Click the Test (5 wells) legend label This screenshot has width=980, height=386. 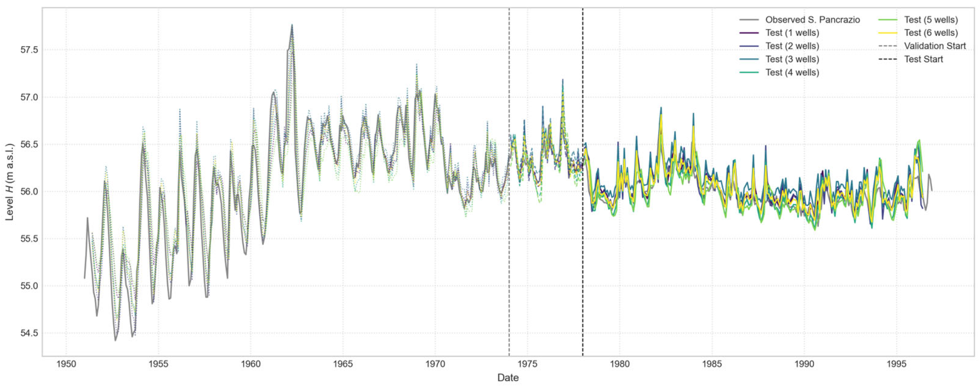coord(931,20)
